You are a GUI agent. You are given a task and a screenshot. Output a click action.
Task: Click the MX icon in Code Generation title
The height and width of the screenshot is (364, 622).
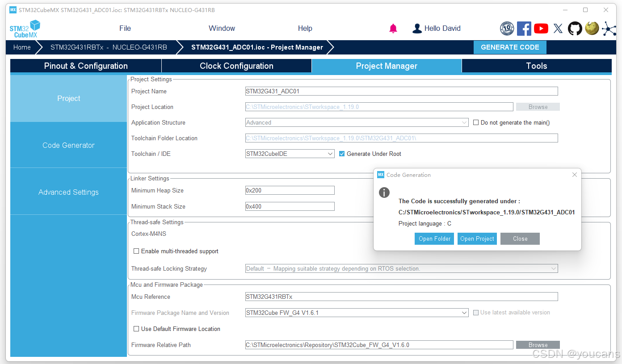[381, 175]
